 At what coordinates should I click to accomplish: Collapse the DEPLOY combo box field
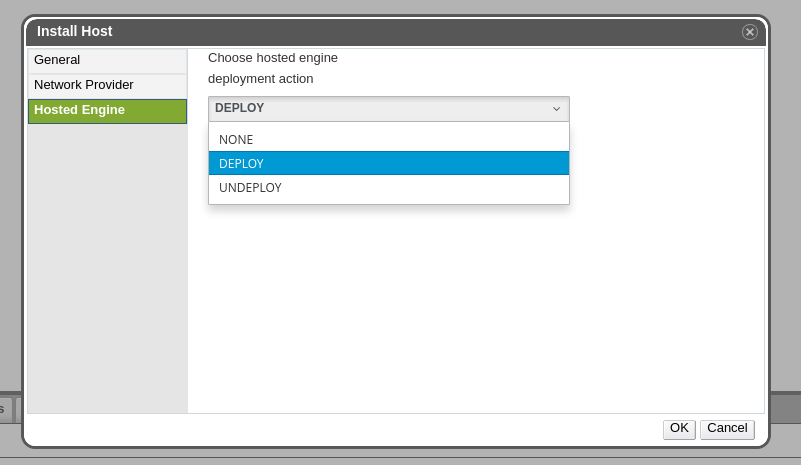click(x=380, y=109)
